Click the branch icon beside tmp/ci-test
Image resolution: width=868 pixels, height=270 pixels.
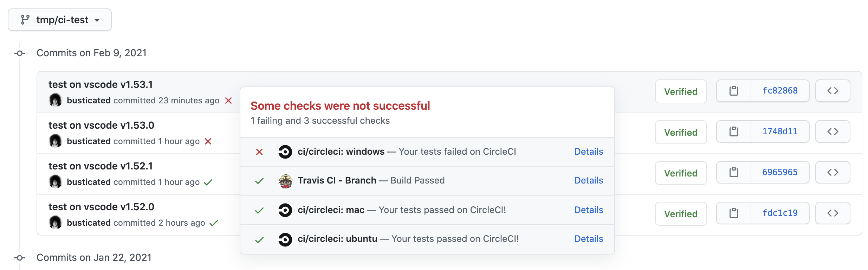[25, 20]
